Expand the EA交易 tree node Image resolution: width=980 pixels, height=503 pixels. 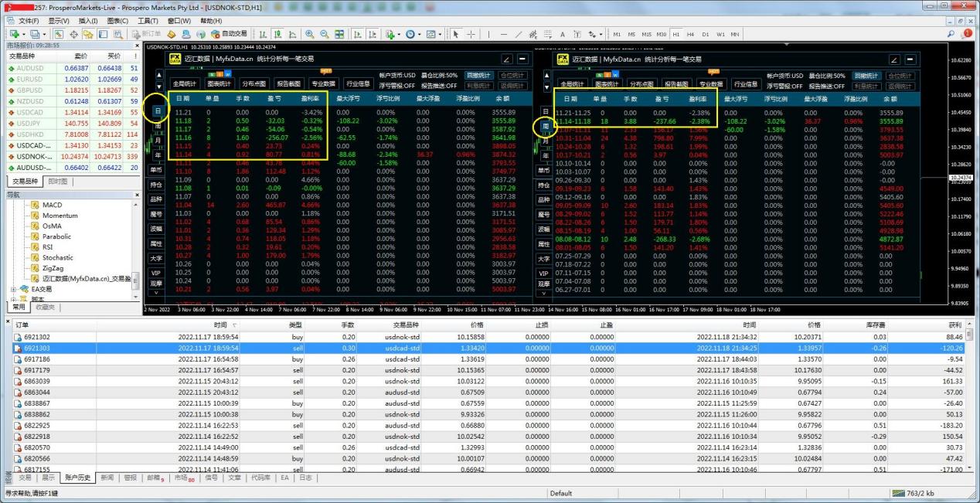click(x=12, y=289)
